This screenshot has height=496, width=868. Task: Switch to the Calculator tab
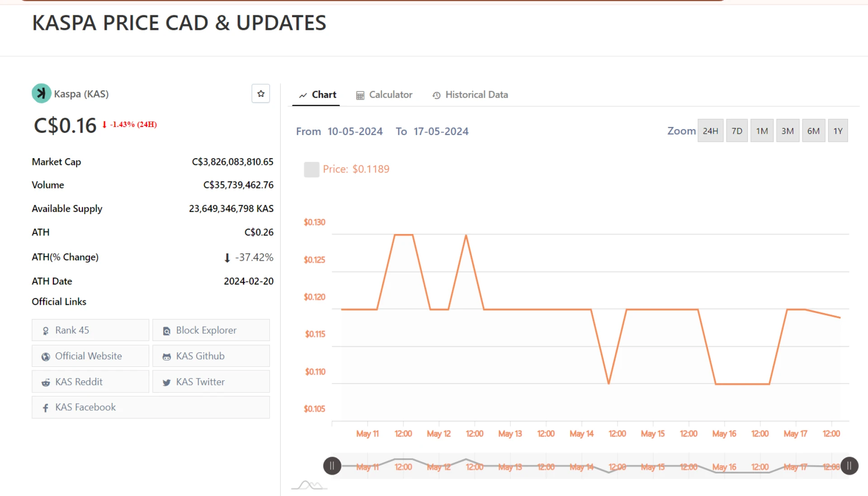coord(384,95)
